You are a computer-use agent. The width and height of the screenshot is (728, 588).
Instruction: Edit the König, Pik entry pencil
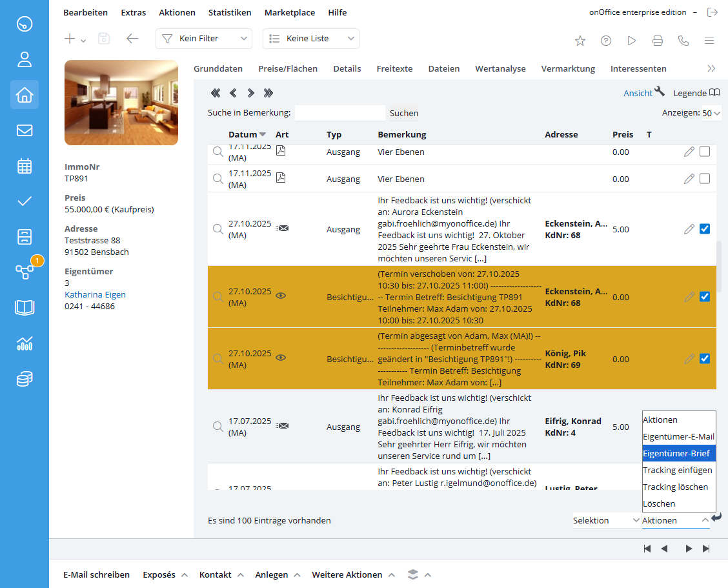(x=689, y=359)
